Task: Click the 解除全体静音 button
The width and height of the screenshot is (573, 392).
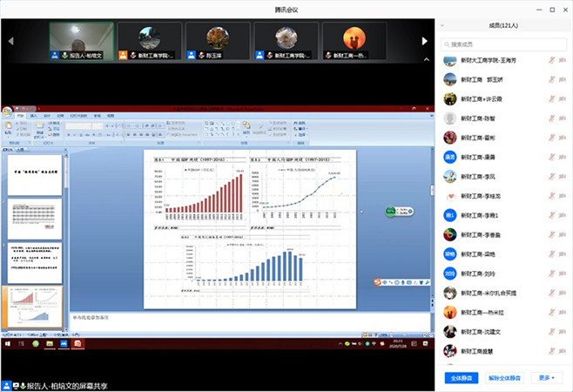Action: [x=504, y=378]
